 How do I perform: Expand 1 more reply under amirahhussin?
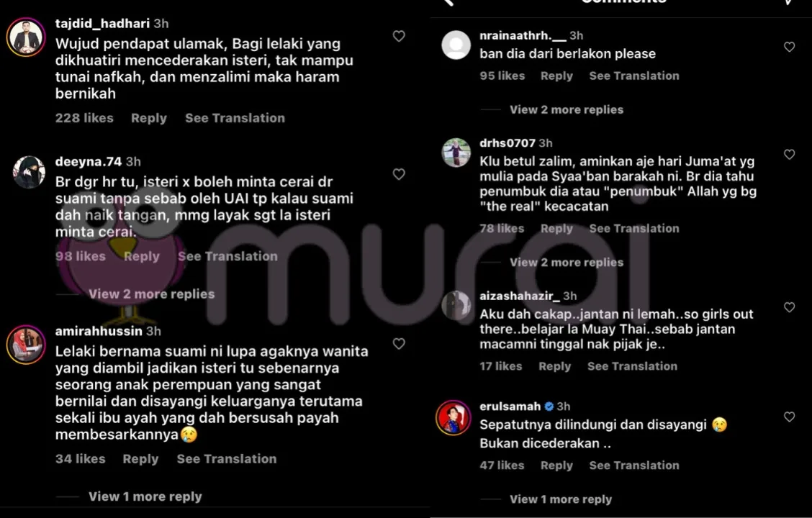pyautogui.click(x=145, y=496)
